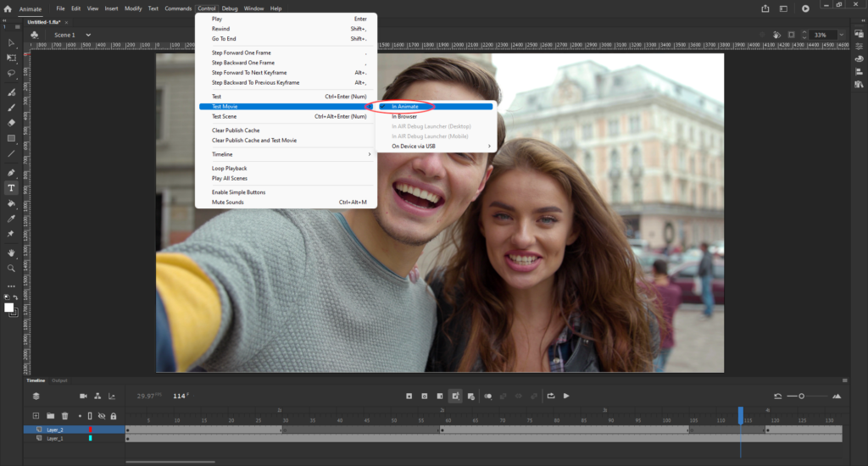
Task: Pick the Rectangle tool
Action: pos(11,138)
